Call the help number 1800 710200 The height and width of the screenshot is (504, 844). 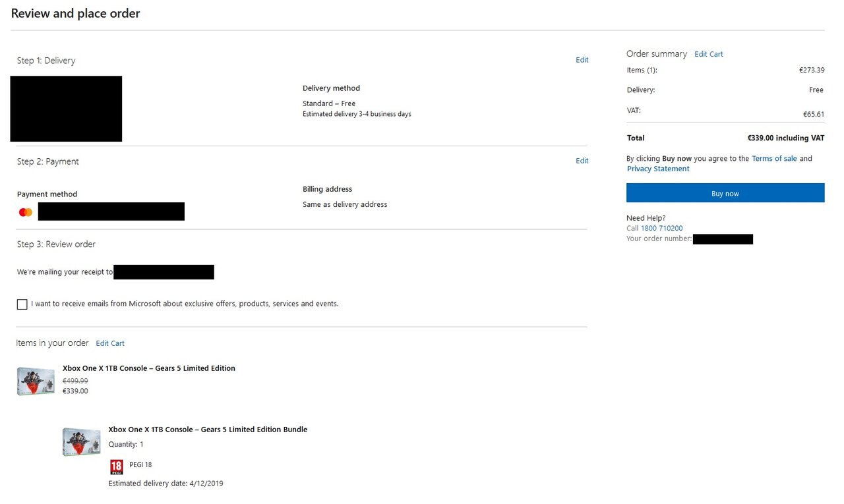tap(662, 229)
